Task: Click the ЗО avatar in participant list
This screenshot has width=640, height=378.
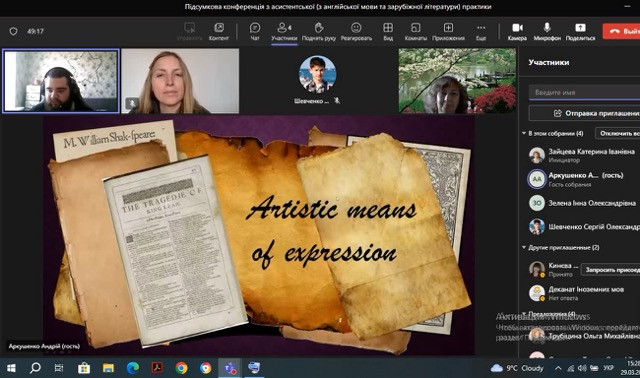Action: [536, 203]
